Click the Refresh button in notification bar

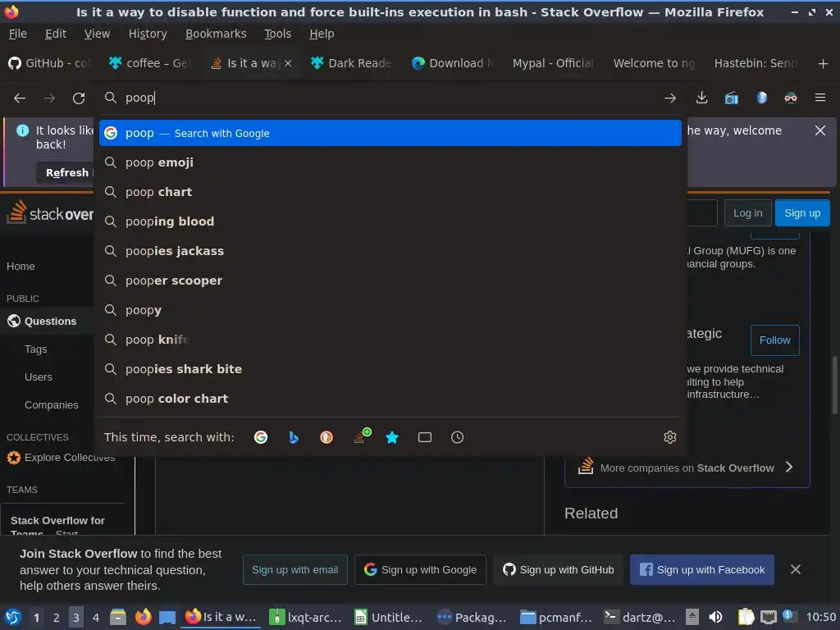pyautogui.click(x=67, y=172)
